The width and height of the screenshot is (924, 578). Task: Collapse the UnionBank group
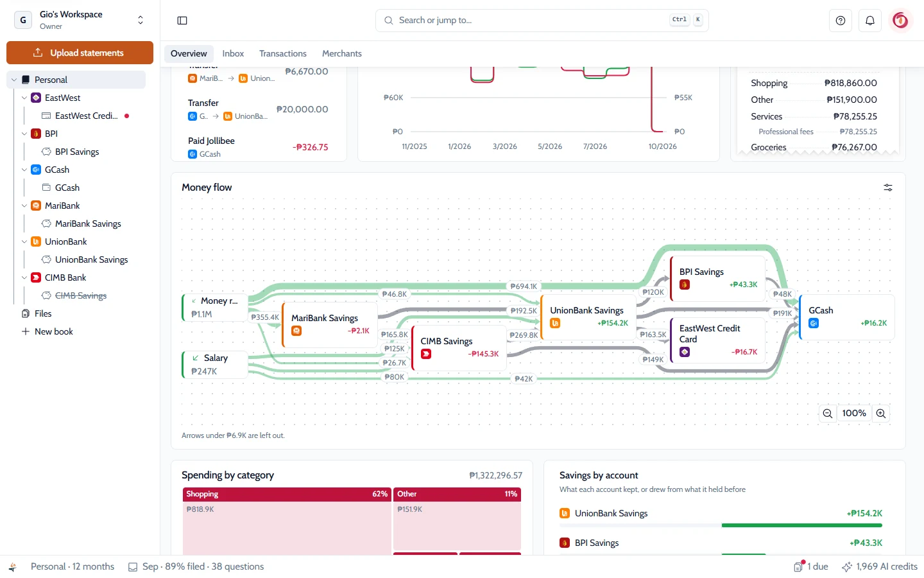(x=24, y=241)
